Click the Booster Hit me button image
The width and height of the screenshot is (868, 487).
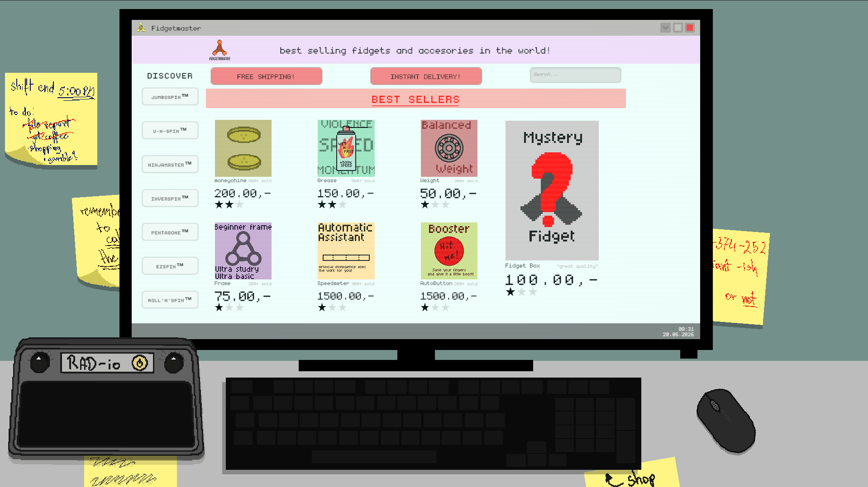[x=449, y=251]
